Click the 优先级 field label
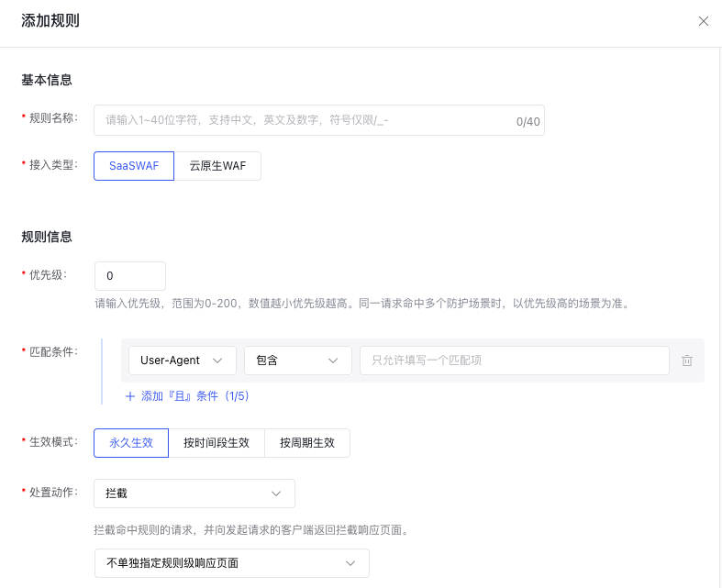 coord(48,275)
